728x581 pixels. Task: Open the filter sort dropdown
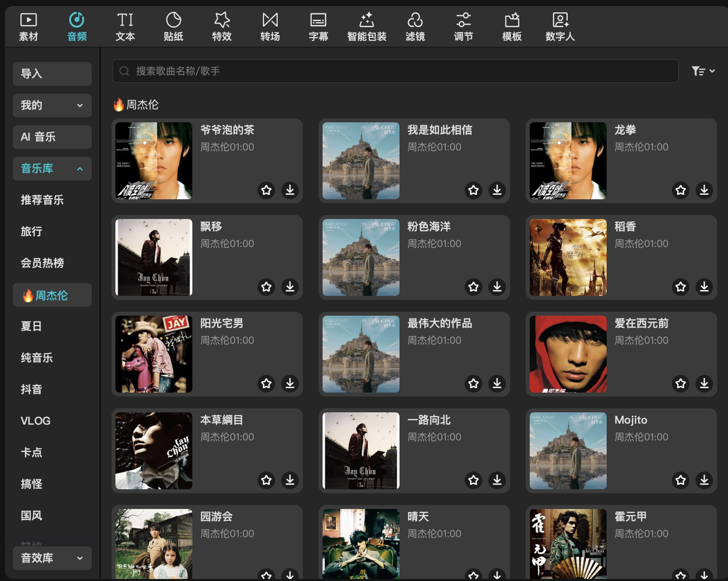pyautogui.click(x=703, y=71)
